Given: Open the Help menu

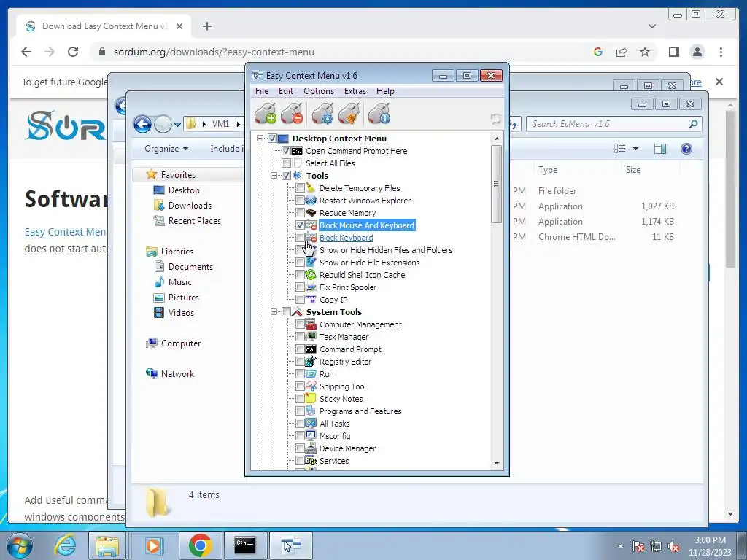Looking at the screenshot, I should tap(385, 91).
